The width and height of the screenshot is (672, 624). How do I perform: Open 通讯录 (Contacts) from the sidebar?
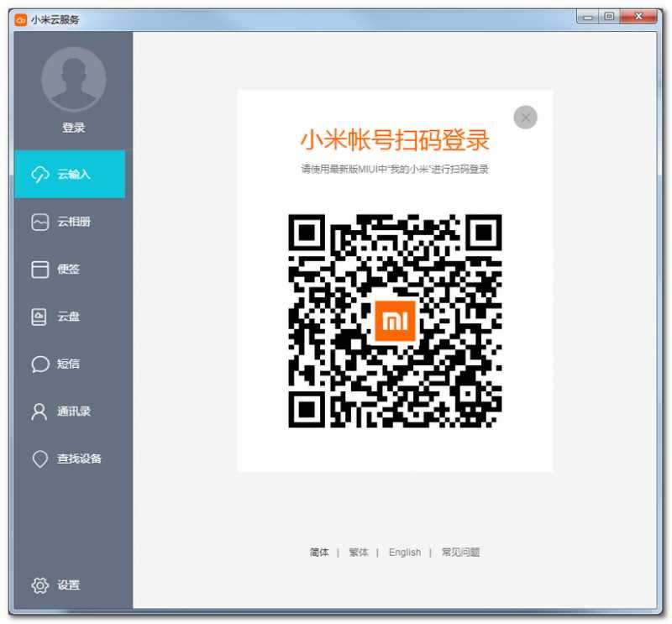pos(39,412)
